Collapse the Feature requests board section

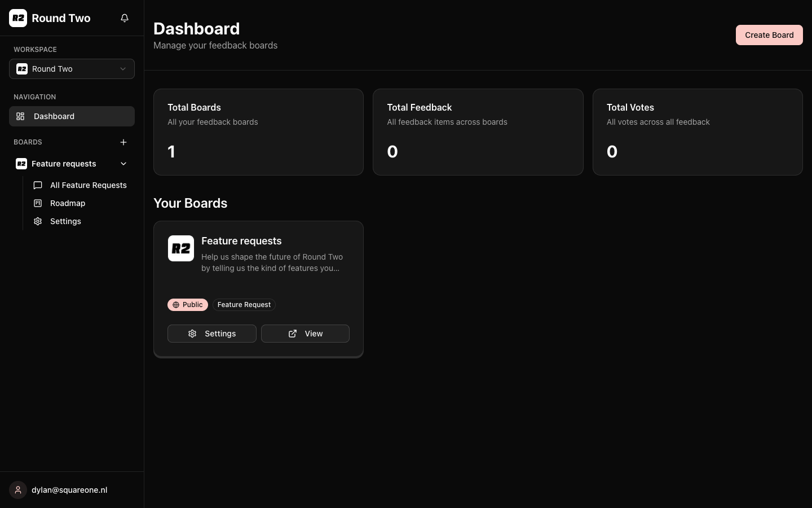point(123,164)
